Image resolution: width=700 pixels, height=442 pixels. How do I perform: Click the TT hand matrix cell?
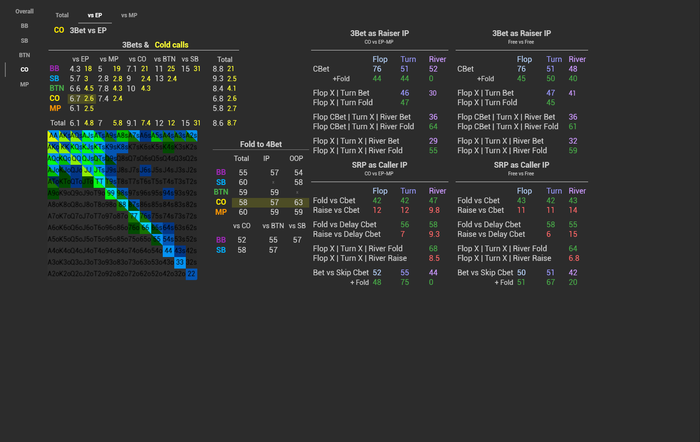(99, 182)
